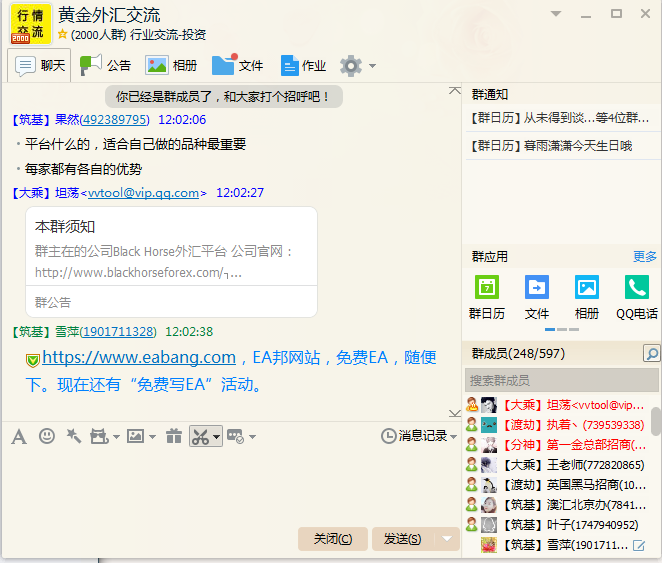This screenshot has width=662, height=563.
Task: Expand the screenshot scissors dropdown arrow
Action: tap(217, 437)
